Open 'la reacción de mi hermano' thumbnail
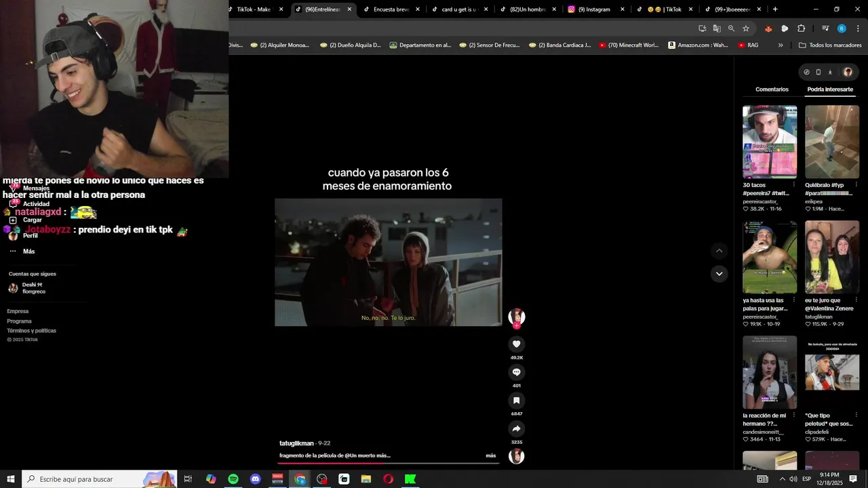The width and height of the screenshot is (868, 488). 770,372
